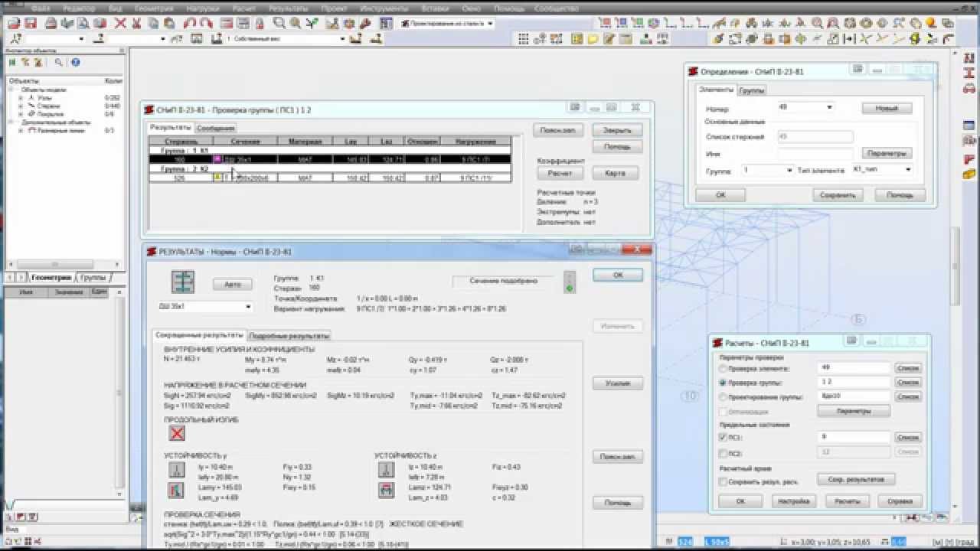Toggle the ПС1 limit state checkbox
The width and height of the screenshot is (980, 551).
pyautogui.click(x=724, y=437)
